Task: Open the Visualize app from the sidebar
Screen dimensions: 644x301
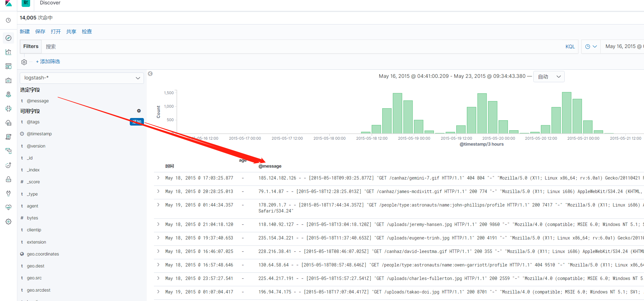Action: point(8,52)
